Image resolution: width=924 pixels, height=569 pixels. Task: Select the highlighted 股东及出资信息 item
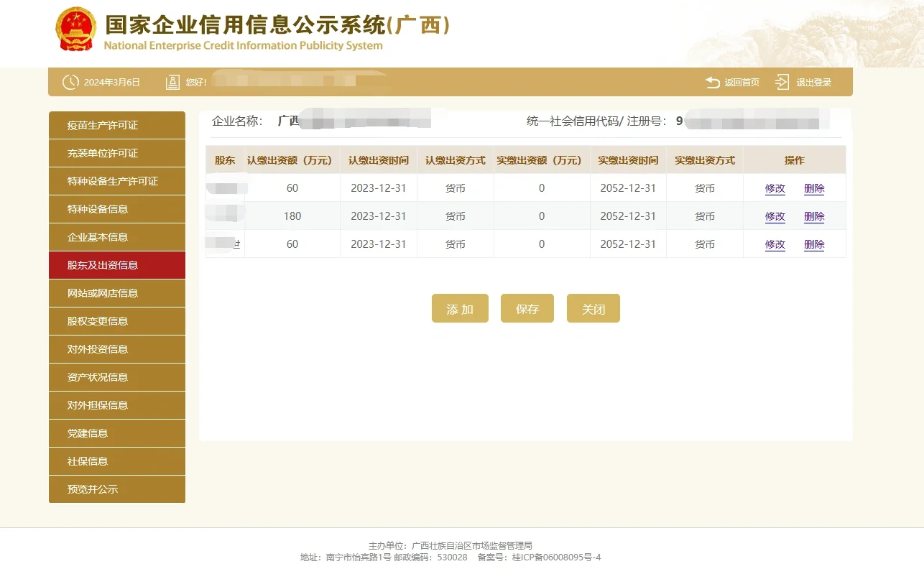point(117,265)
